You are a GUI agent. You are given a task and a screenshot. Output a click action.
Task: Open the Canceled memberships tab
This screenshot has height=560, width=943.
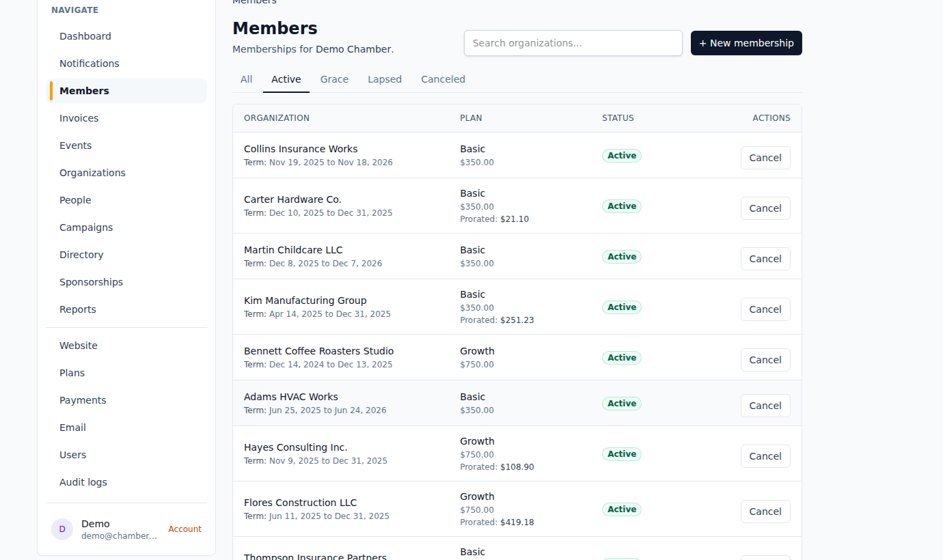(443, 79)
